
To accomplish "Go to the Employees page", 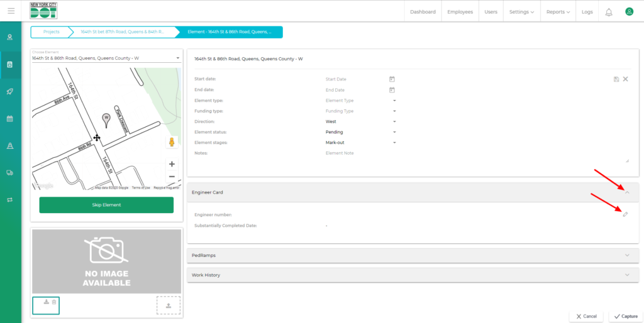I will 460,12.
